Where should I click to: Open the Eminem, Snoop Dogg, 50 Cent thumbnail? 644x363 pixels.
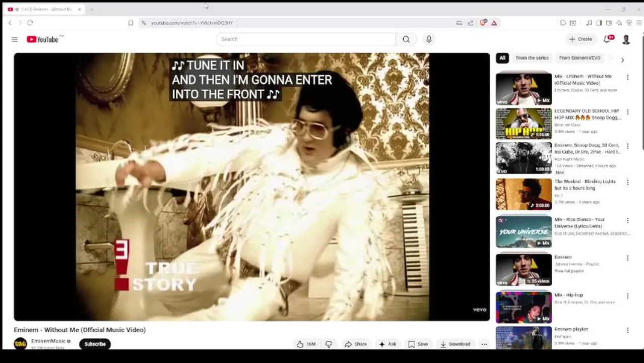click(524, 158)
